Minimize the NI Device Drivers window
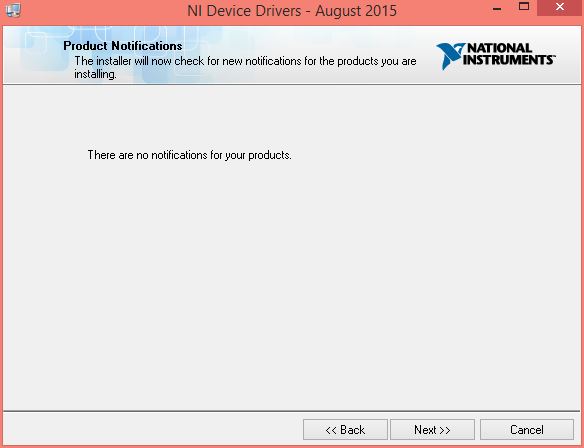 coord(497,9)
